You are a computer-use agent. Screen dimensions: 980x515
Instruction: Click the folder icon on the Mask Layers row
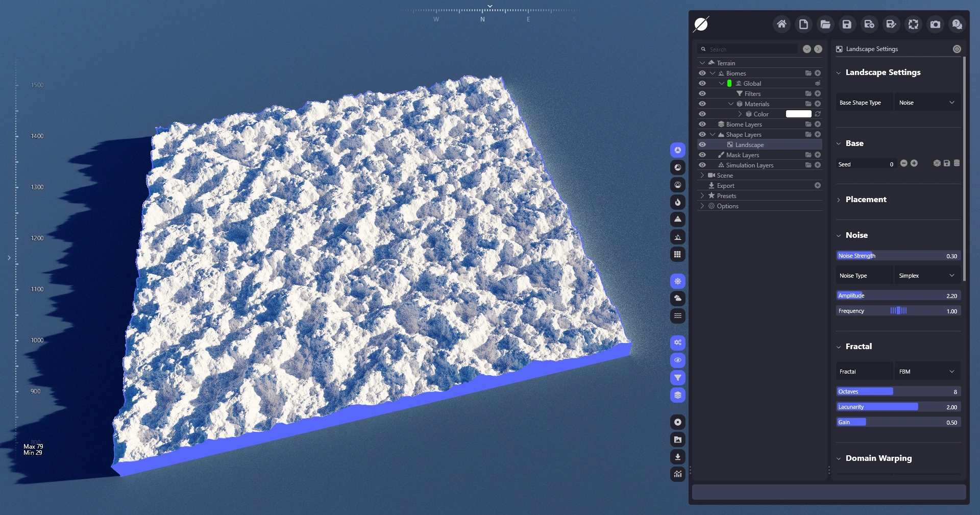click(x=808, y=155)
